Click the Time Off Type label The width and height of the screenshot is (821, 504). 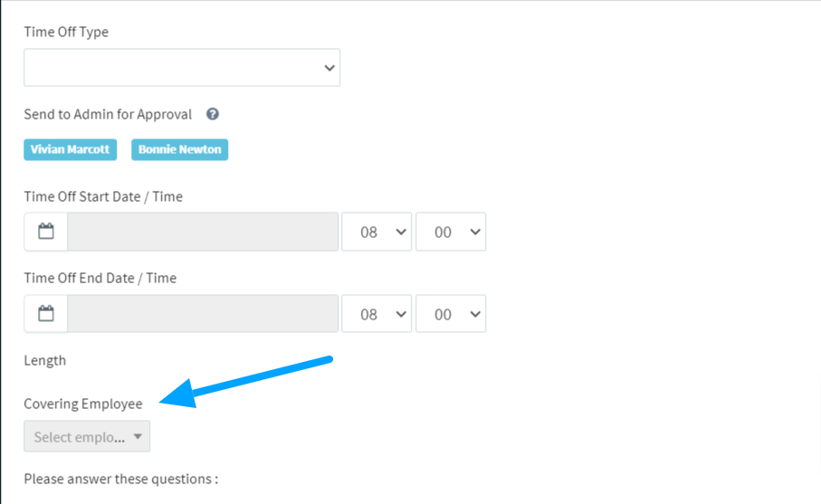pos(66,32)
